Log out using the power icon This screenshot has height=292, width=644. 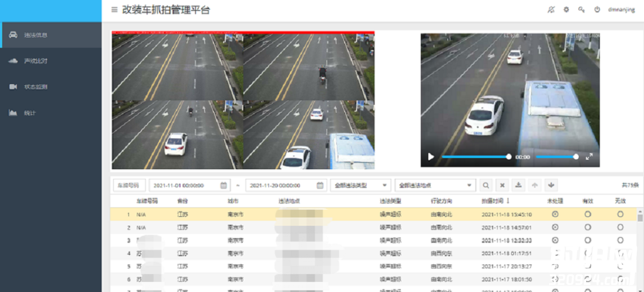597,10
